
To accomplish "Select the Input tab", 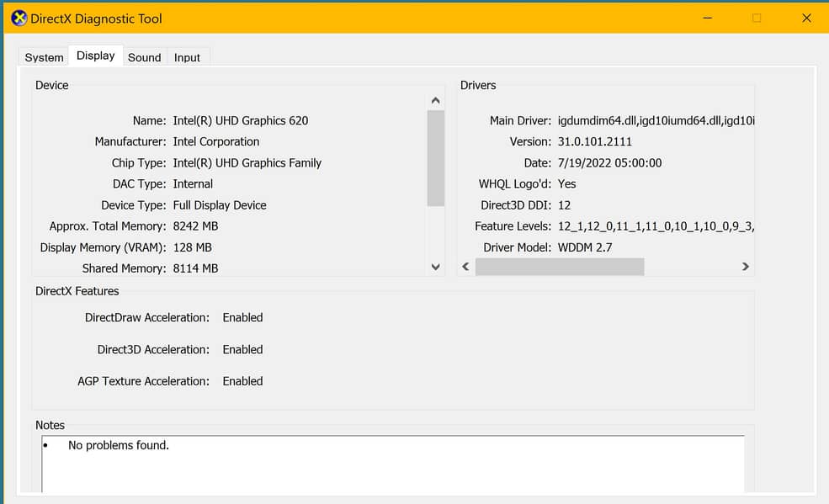I will 187,57.
